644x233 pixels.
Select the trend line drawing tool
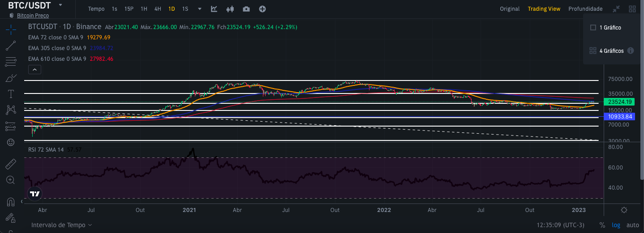coord(11,46)
